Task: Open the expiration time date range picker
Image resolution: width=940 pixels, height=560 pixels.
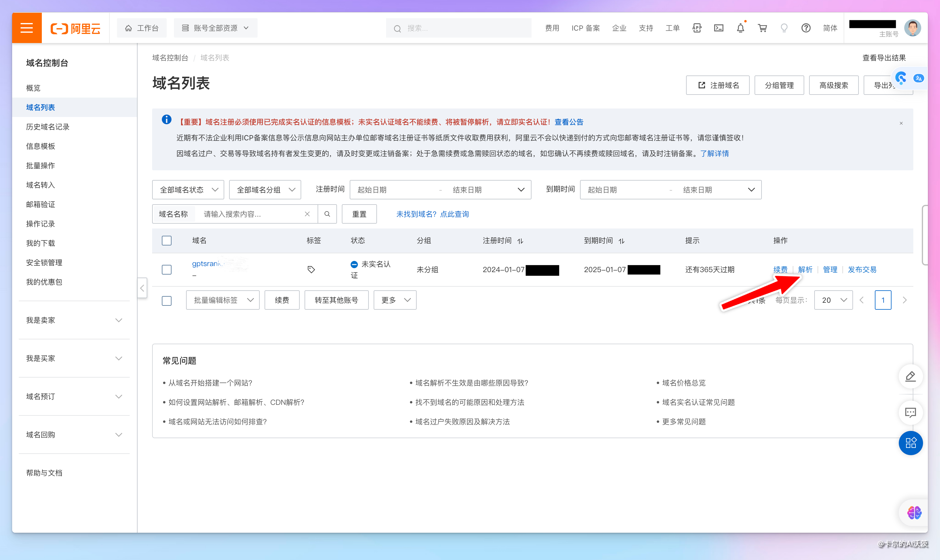Action: click(x=671, y=189)
